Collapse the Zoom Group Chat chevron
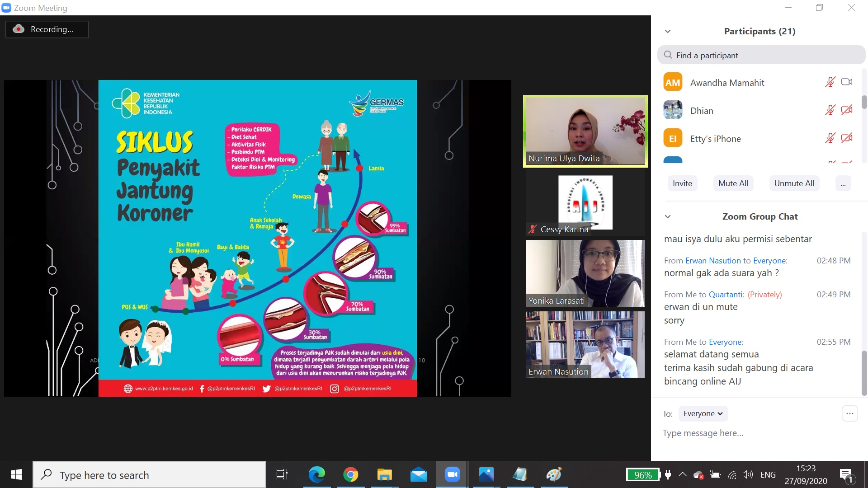868x488 pixels. coord(668,216)
